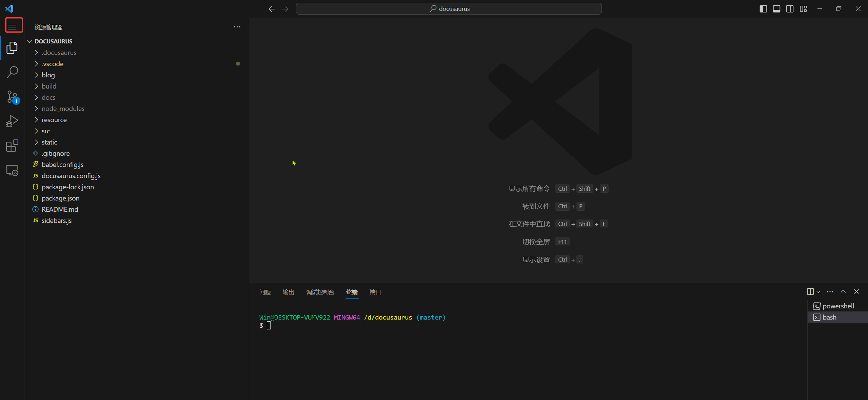Open terminal panel more actions menu

pos(830,292)
